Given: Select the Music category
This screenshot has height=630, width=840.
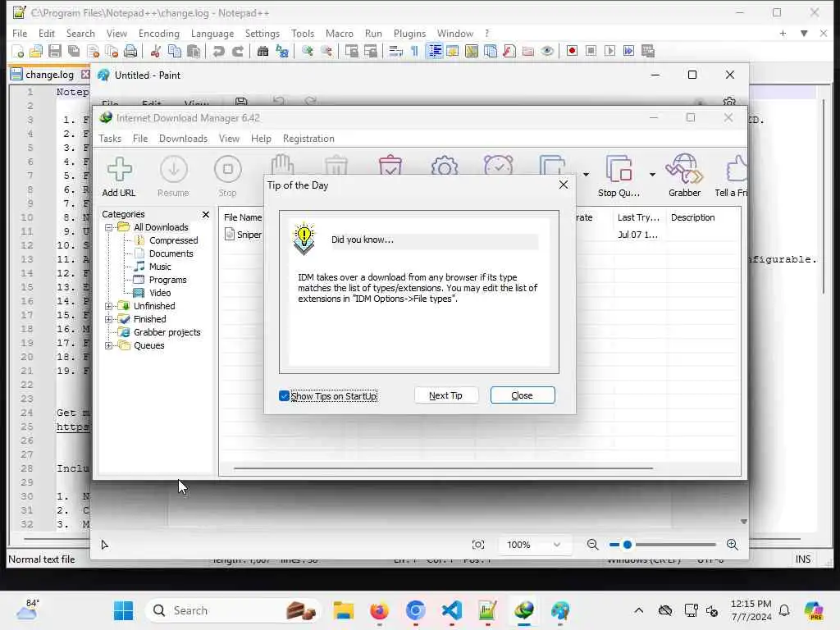Looking at the screenshot, I should click(160, 267).
